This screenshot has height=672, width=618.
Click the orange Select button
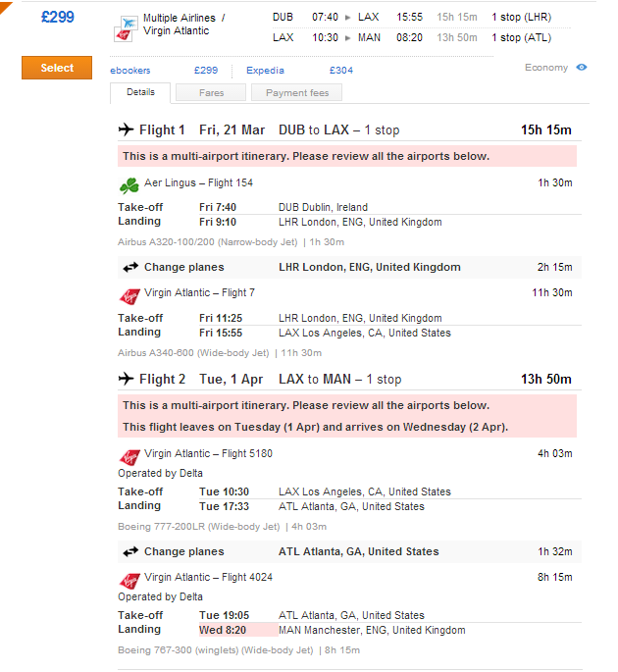[x=57, y=68]
